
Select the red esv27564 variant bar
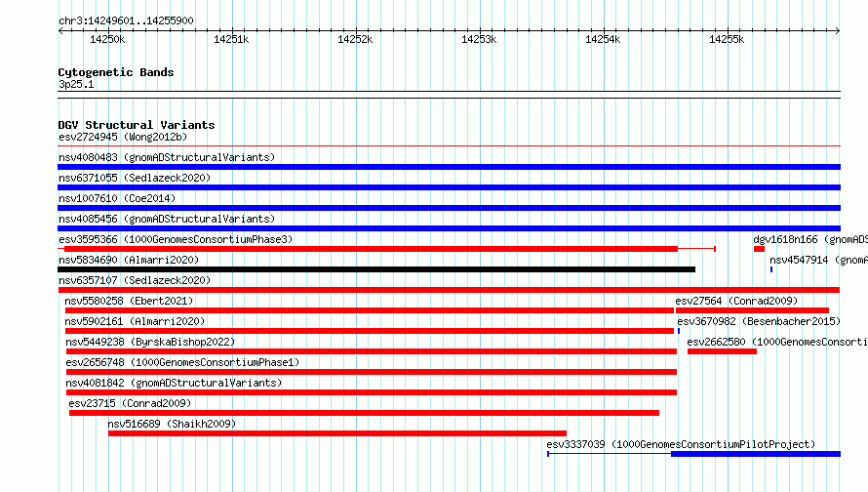(752, 310)
